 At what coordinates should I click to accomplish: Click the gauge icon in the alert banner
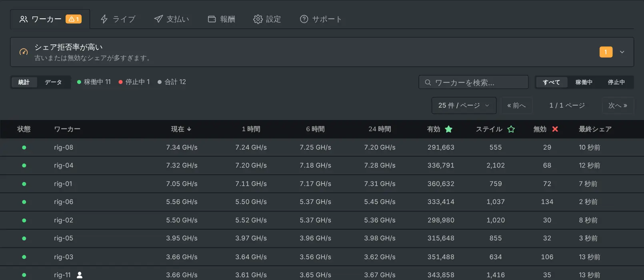[24, 52]
